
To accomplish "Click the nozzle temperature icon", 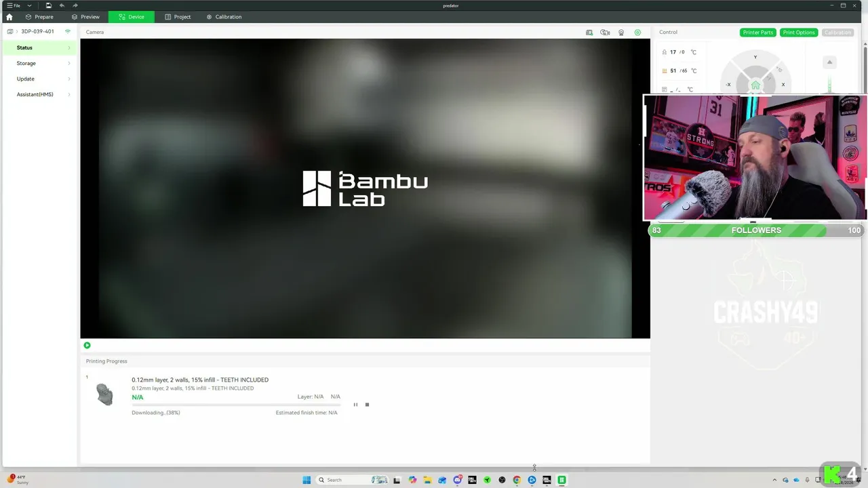I will [x=664, y=52].
